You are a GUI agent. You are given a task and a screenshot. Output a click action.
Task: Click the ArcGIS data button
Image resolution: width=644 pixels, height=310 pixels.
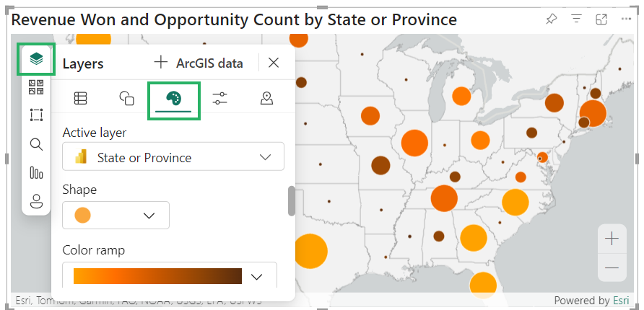point(199,63)
